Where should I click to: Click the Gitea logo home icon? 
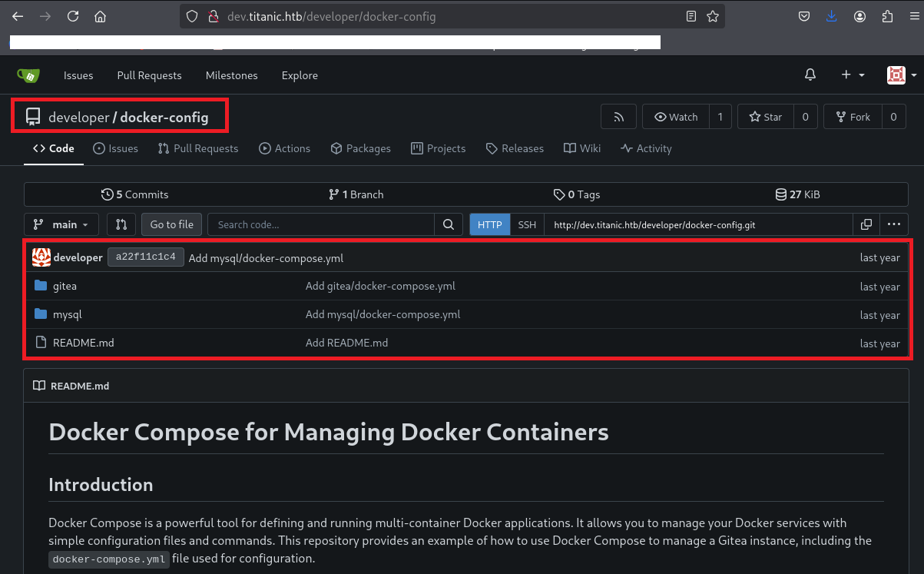(x=28, y=75)
